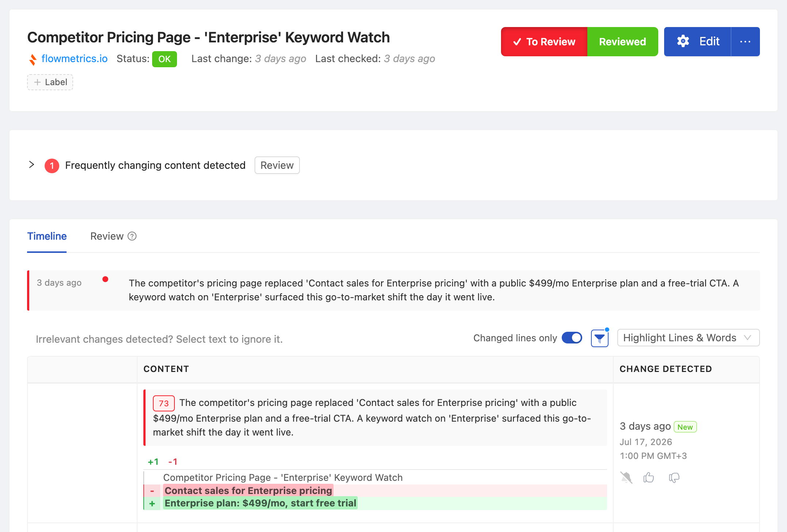Click the '1:00 PM GMT+3' time text
787x532 pixels.
point(653,456)
